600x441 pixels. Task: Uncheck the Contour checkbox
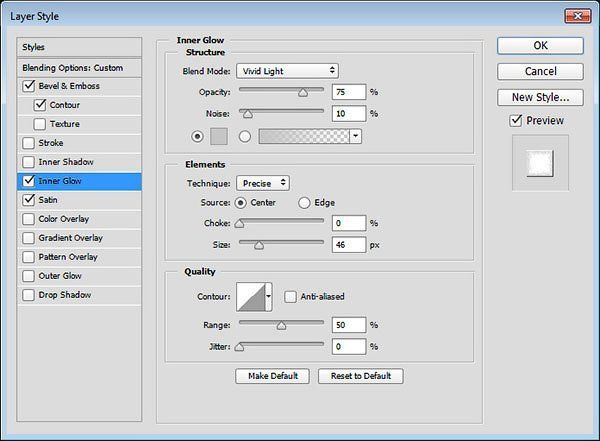pyautogui.click(x=40, y=105)
